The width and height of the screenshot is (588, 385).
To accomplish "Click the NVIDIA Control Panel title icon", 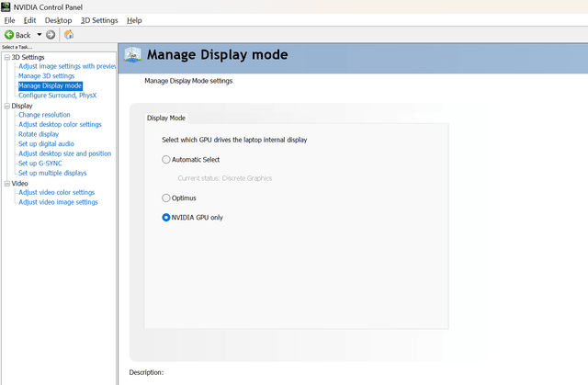I will (x=6, y=6).
